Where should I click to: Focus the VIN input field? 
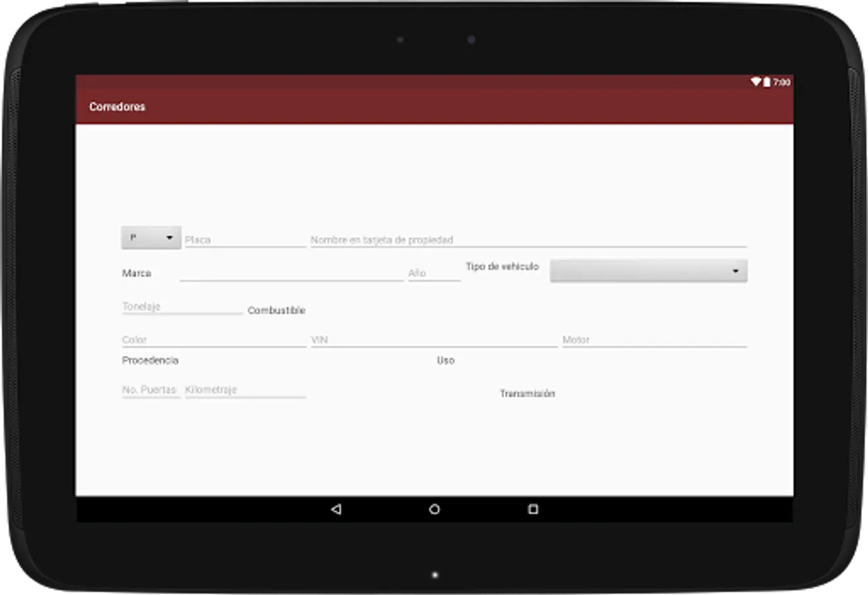pos(434,339)
